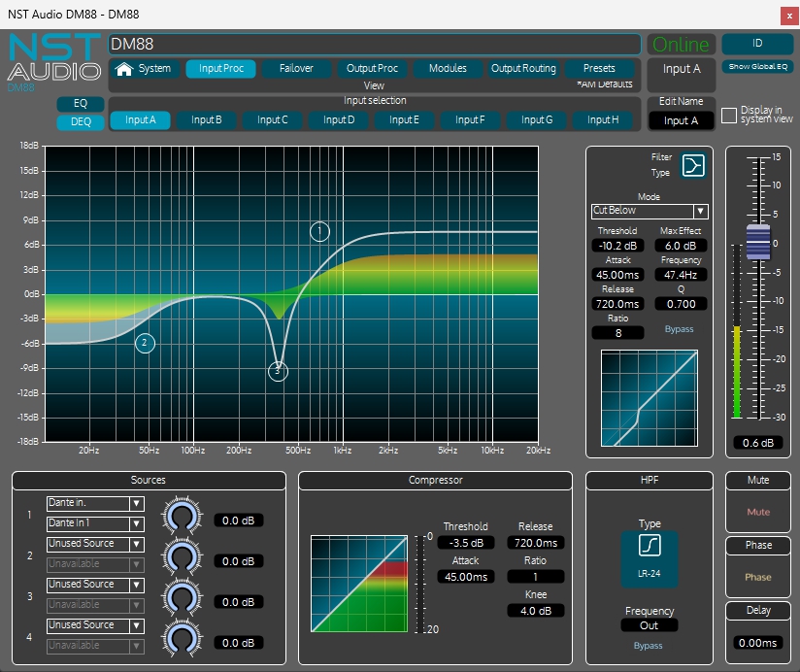Click the DEQ Release 720.0ms field

coord(617,304)
